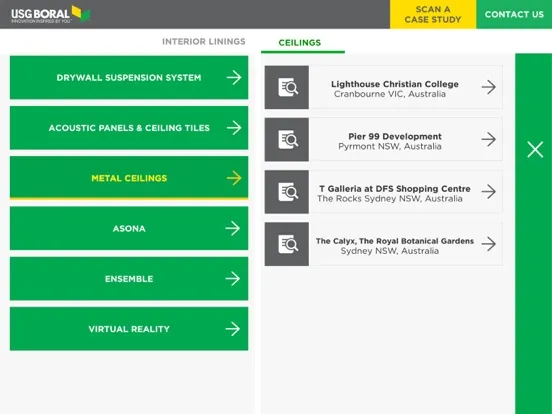This screenshot has width=552, height=414.
Task: Click yellow arrow on Metal Ceilings
Action: (234, 178)
